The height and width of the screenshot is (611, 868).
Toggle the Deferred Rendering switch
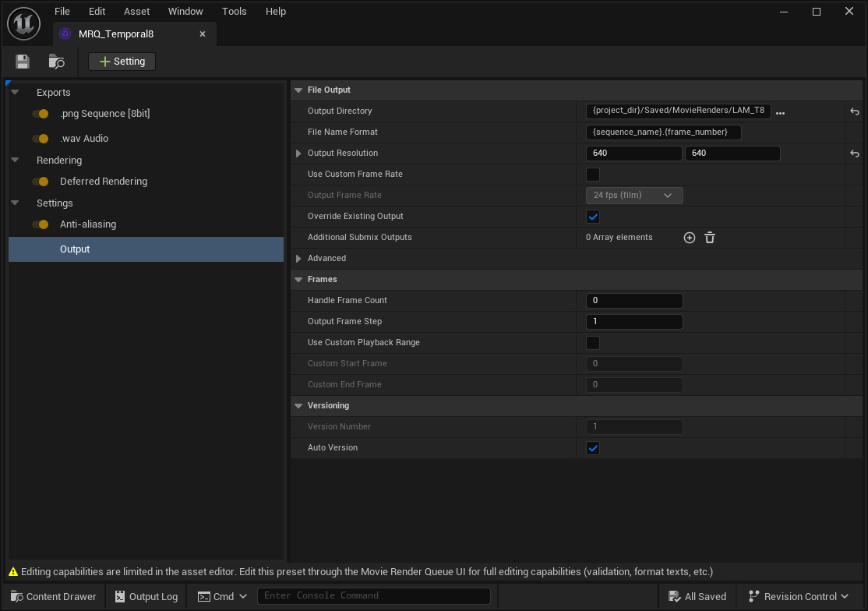41,182
